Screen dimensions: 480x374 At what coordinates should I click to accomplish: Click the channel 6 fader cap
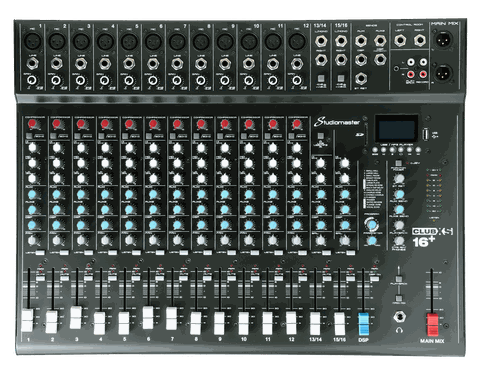pos(148,318)
